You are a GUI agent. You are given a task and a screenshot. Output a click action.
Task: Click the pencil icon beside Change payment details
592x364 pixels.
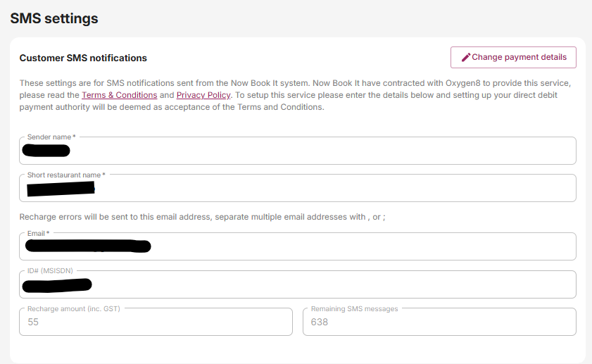pyautogui.click(x=465, y=58)
